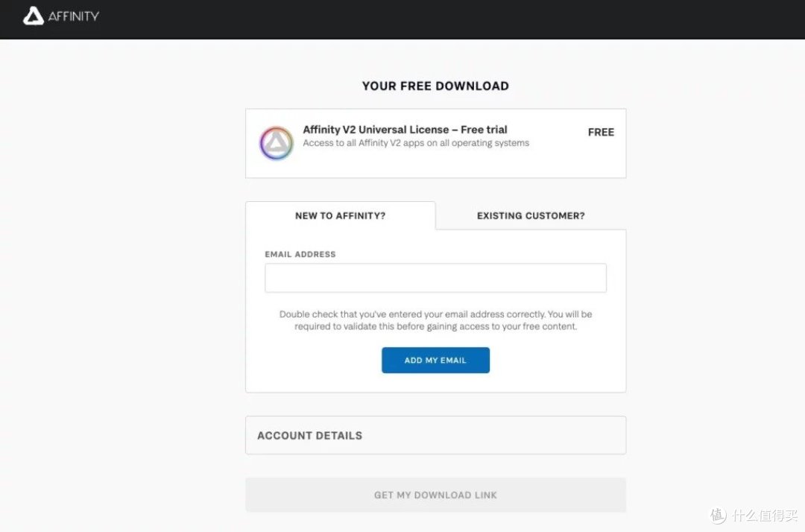Open the Affinity V2 Universal License product card
This screenshot has height=532, width=805.
[x=435, y=143]
